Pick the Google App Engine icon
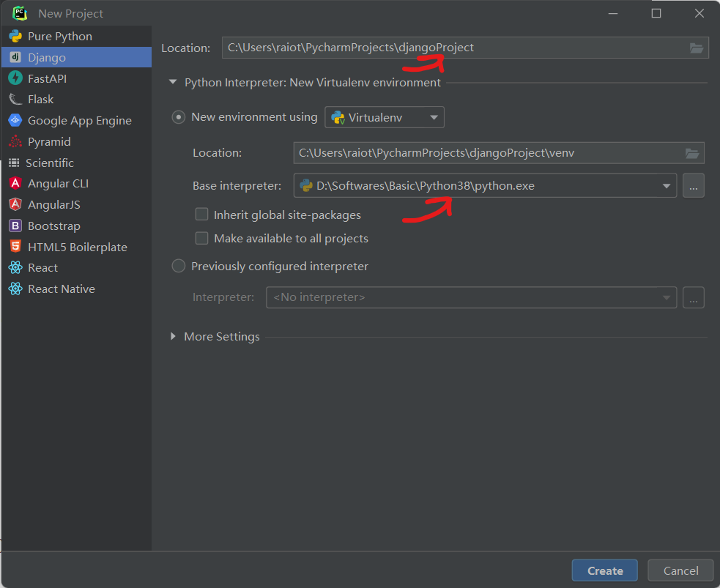720x588 pixels. tap(15, 121)
